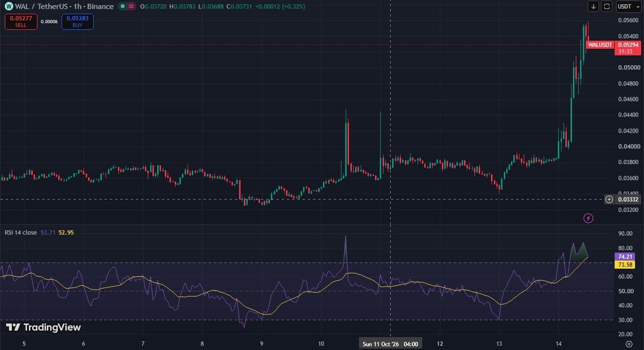Click the pink approximate data indicator icon

click(130, 6)
